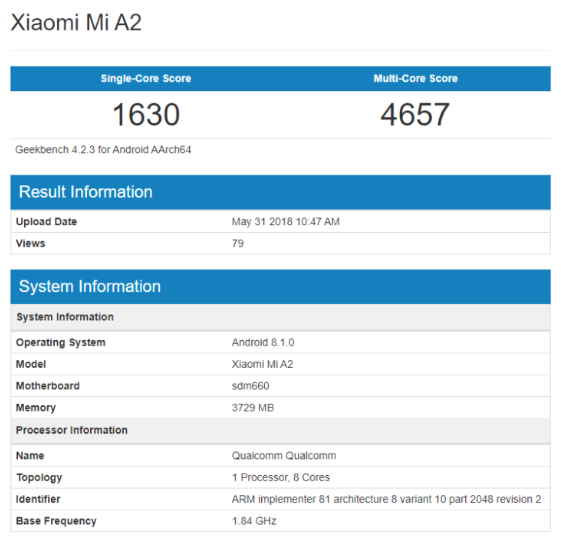Click the date May 31 2018 10:47 AM
The width and height of the screenshot is (561, 540).
286,222
